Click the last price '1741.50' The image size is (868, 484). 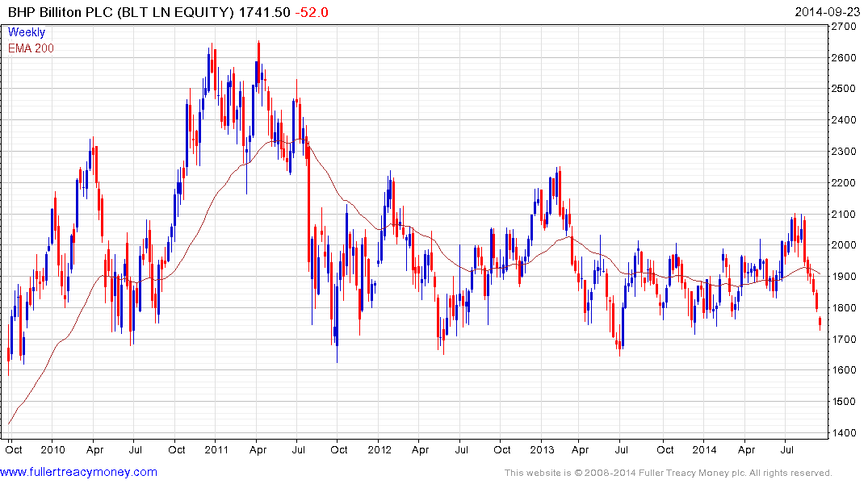pyautogui.click(x=264, y=12)
